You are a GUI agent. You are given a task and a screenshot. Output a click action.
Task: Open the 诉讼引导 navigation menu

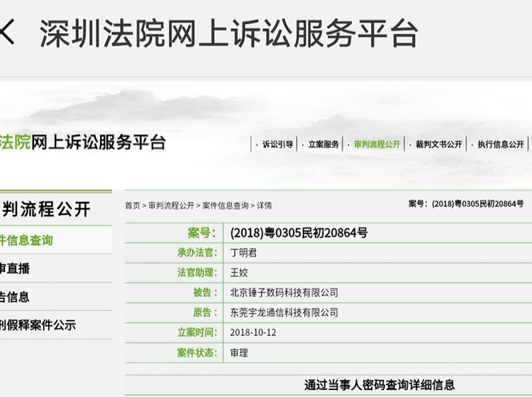point(277,144)
